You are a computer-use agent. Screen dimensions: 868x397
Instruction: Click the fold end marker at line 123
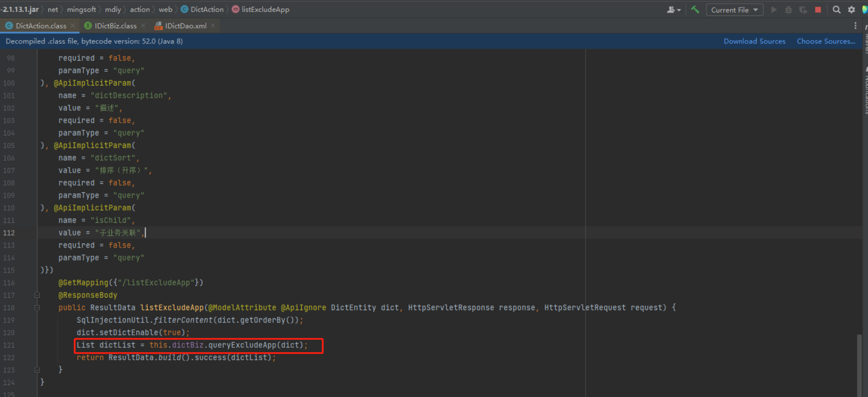pos(37,370)
